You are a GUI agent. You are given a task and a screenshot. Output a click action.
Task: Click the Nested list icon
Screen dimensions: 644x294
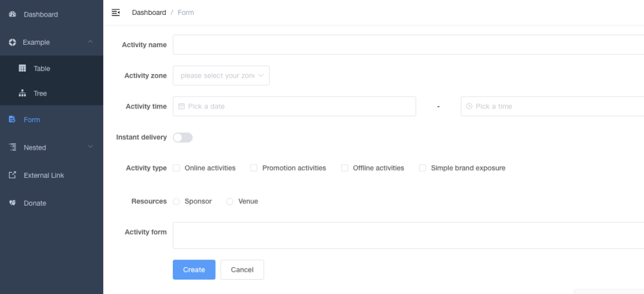click(13, 147)
